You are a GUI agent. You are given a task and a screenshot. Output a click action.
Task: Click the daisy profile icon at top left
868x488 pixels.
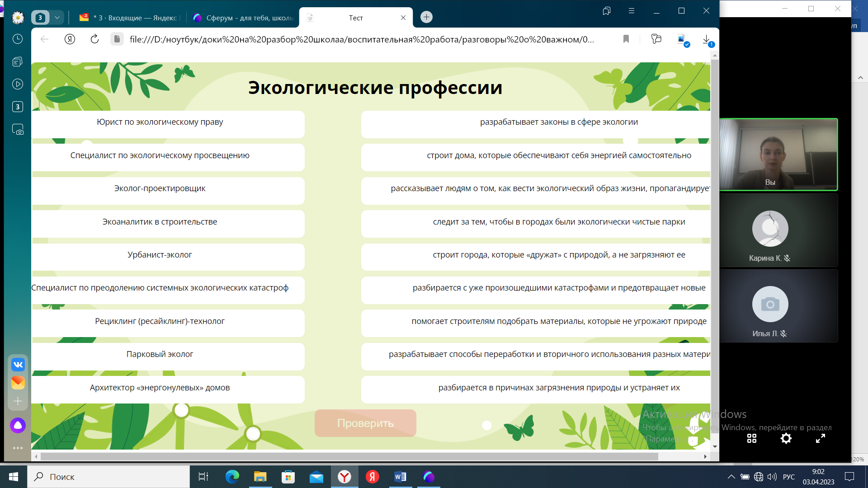point(18,18)
